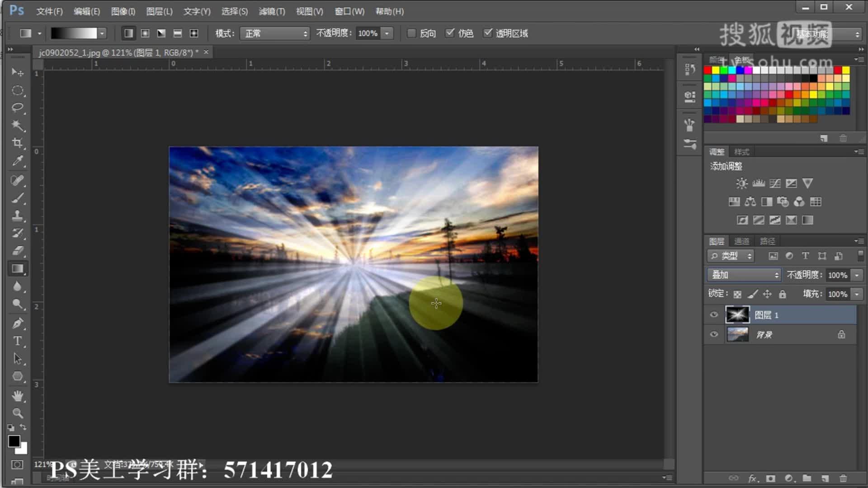Switch to the 通道 tab

pyautogui.click(x=741, y=241)
